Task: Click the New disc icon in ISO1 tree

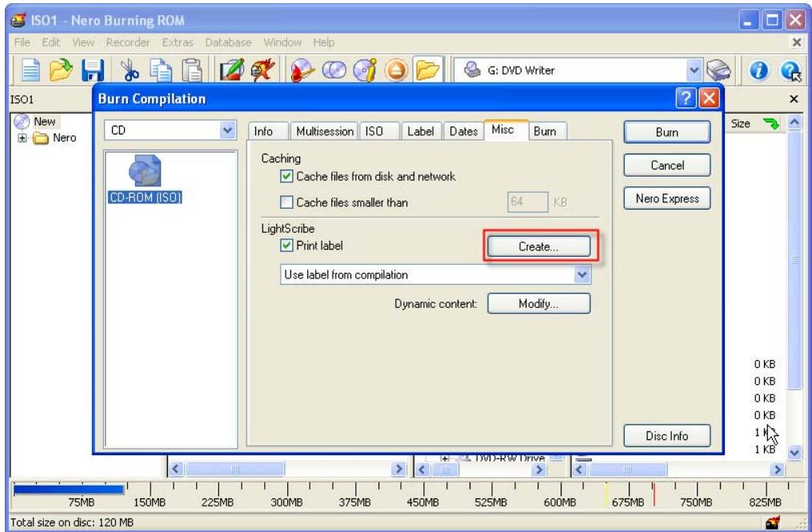Action: pos(22,122)
